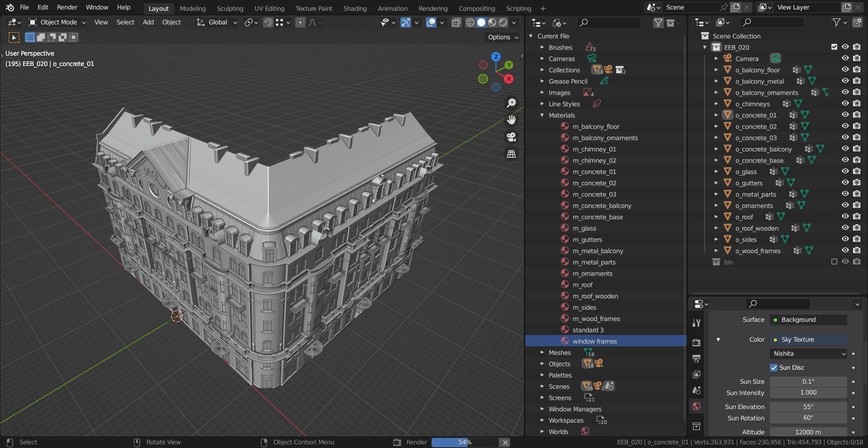This screenshot has width=868, height=448.
Task: Click the Background surface shader button
Action: tap(808, 320)
